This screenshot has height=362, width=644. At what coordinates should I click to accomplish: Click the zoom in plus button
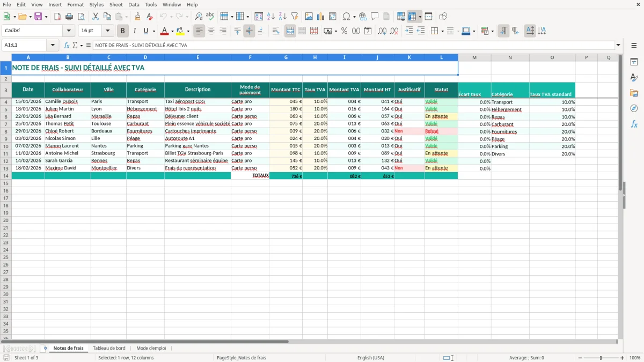click(623, 358)
